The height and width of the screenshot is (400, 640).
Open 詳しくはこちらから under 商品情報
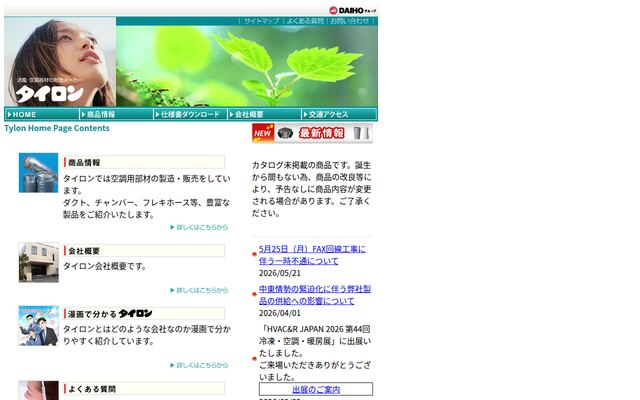[x=199, y=227]
